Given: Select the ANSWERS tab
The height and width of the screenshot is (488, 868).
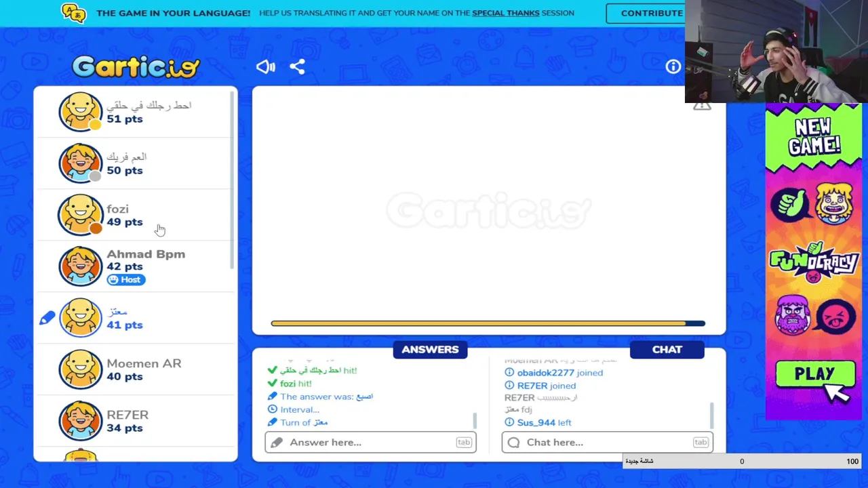Looking at the screenshot, I should click(430, 350).
